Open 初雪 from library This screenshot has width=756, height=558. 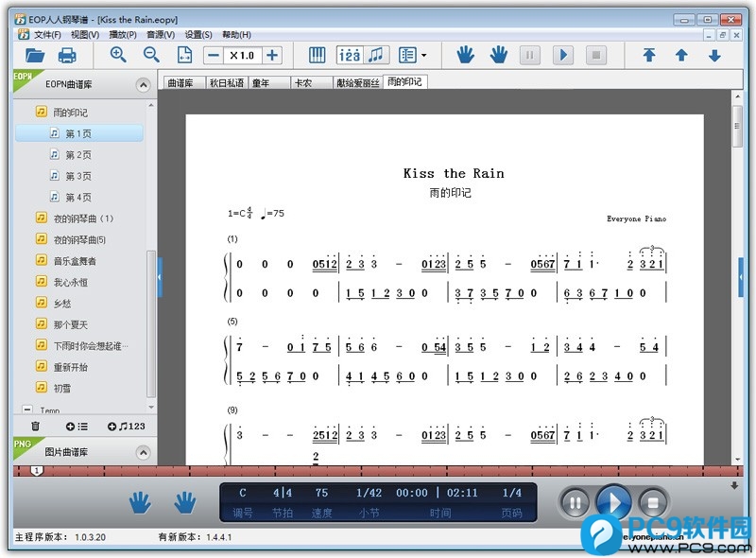click(x=62, y=389)
